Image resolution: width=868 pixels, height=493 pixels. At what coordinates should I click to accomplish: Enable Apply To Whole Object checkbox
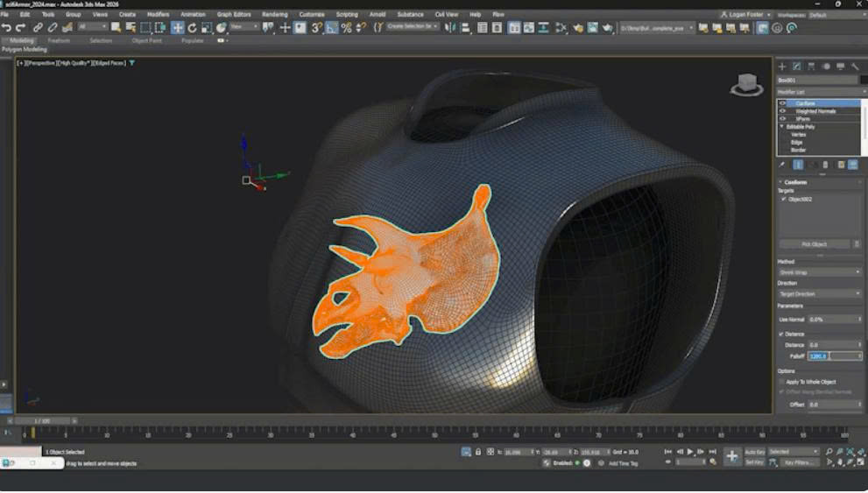tap(781, 382)
